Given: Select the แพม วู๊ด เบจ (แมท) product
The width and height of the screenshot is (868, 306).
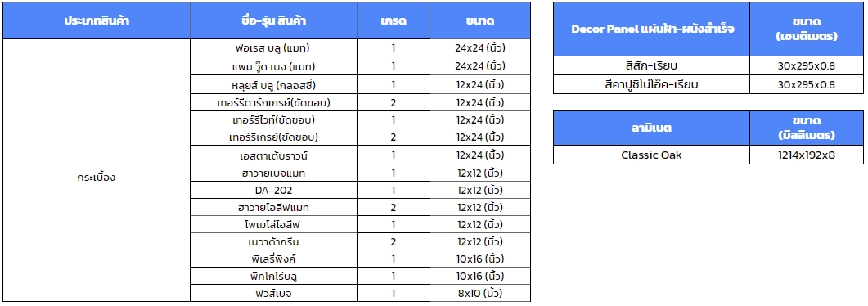Looking at the screenshot, I should click(273, 66).
